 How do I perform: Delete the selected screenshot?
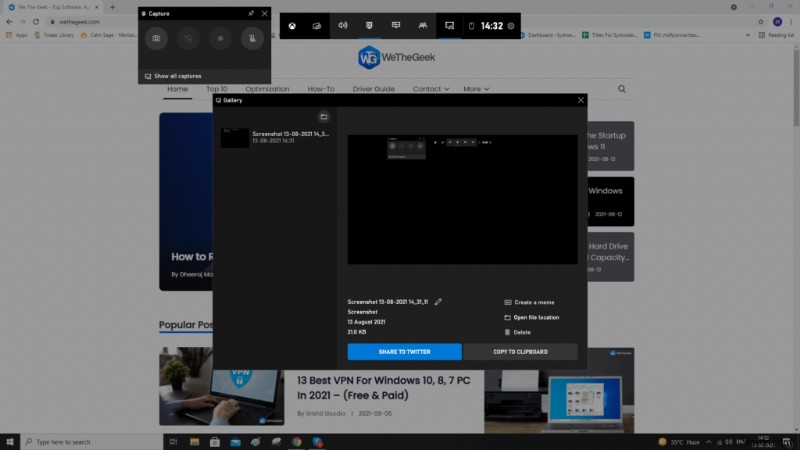518,332
